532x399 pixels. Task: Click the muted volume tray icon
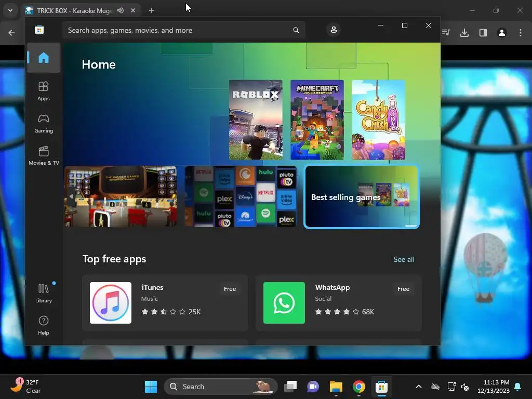pos(465,387)
